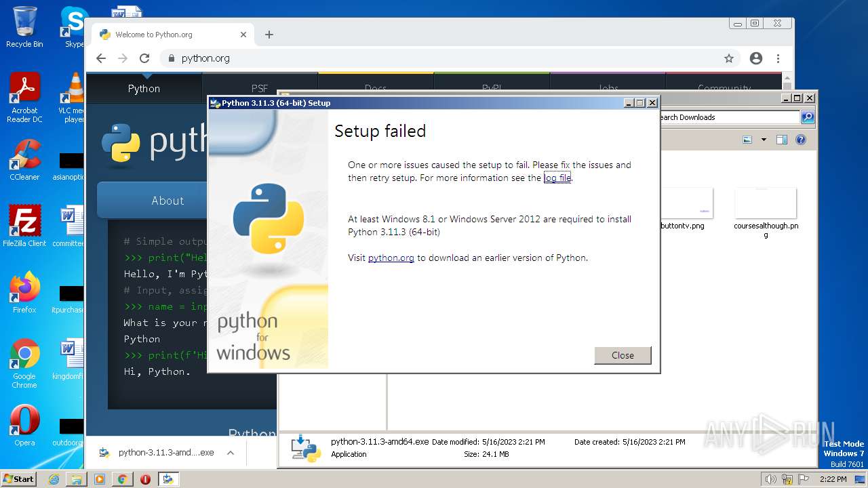The image size is (868, 488).
Task: Open File Explorer taskbar icon
Action: [x=77, y=479]
